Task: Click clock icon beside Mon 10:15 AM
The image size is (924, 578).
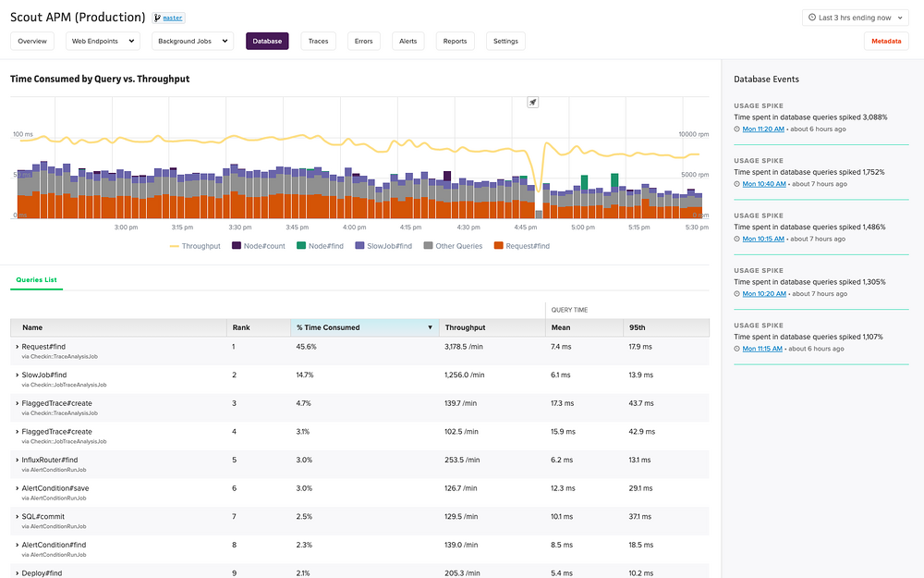Action: click(x=736, y=239)
